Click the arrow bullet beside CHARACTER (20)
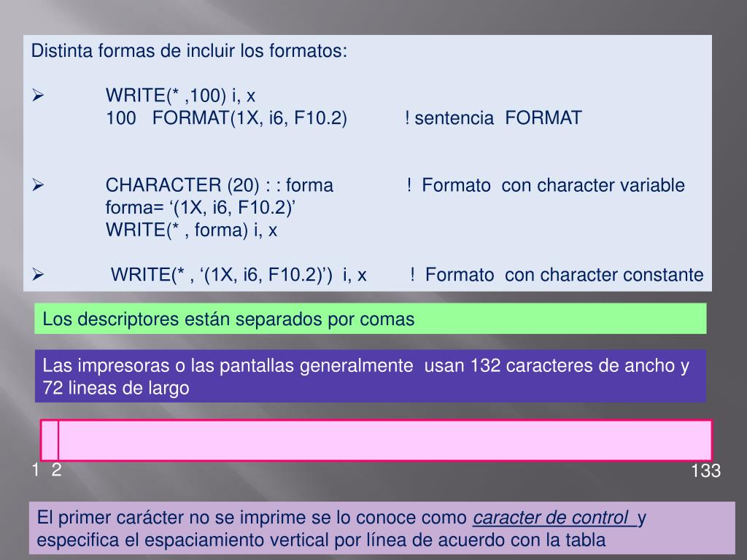Image resolution: width=747 pixels, height=560 pixels. (38, 184)
